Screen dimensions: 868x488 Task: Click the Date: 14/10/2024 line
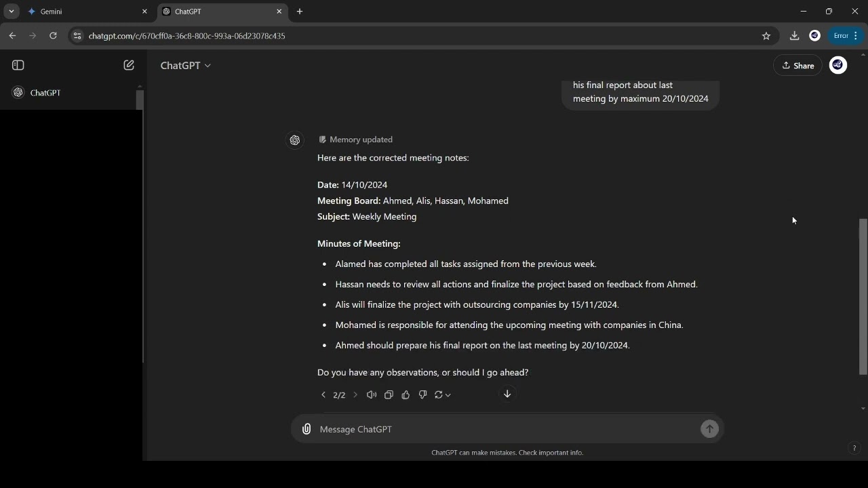coord(352,185)
